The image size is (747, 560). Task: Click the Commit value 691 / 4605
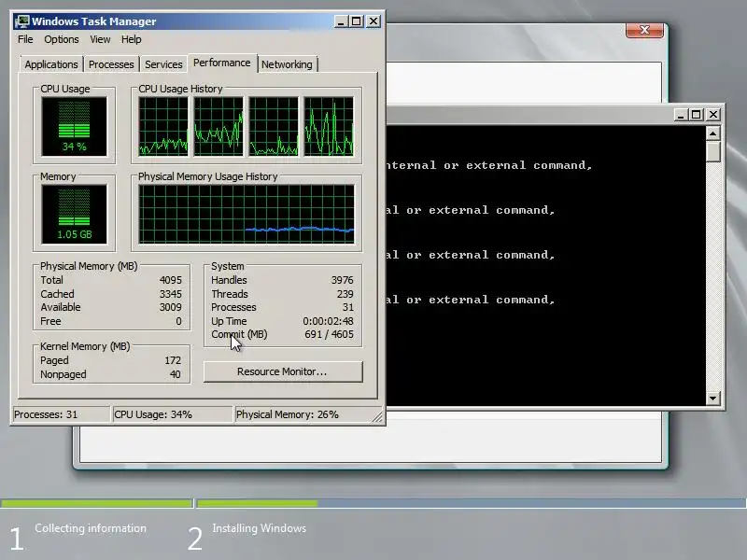[330, 334]
